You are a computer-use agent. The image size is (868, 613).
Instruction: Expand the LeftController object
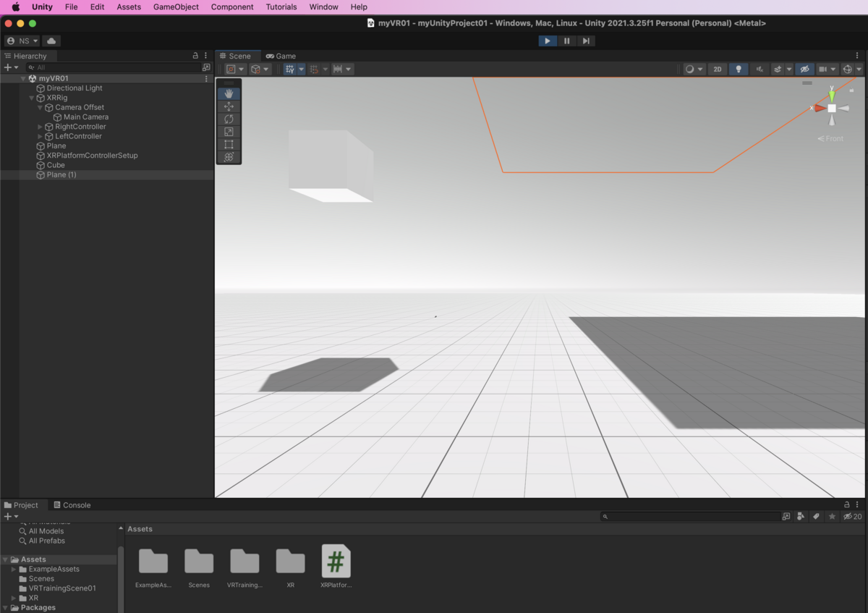40,136
